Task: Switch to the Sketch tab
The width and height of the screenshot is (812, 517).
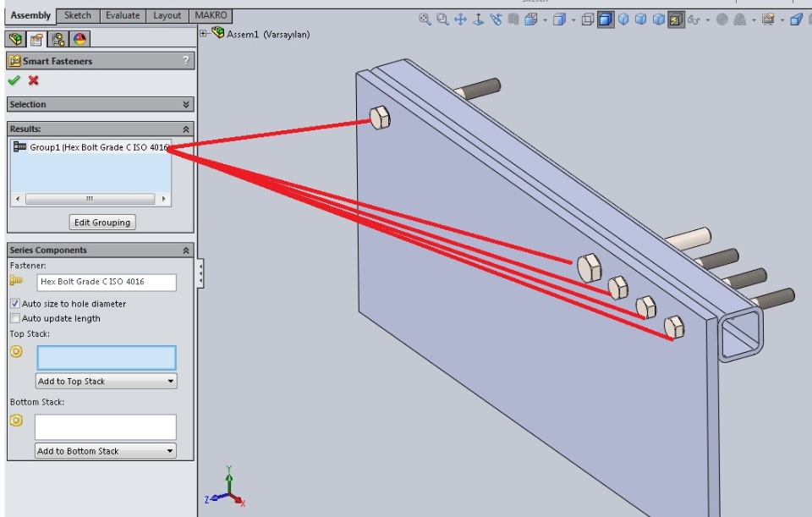Action: click(x=78, y=15)
